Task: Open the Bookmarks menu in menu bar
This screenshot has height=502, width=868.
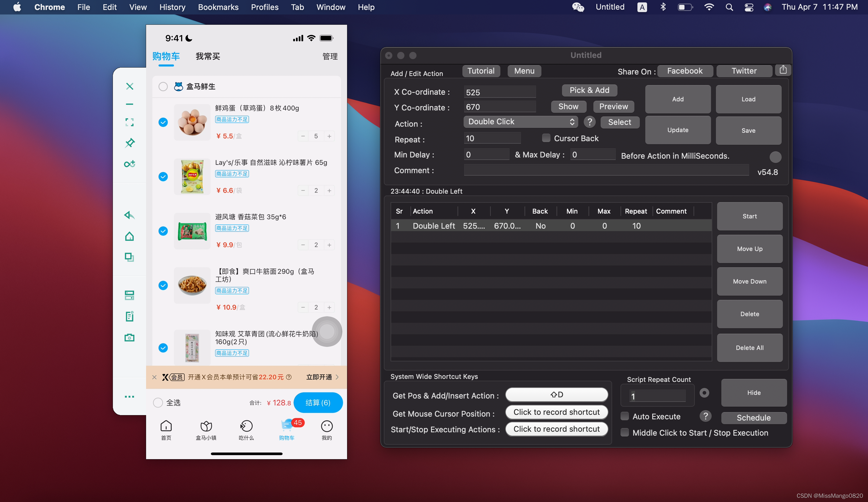Action: coord(218,7)
